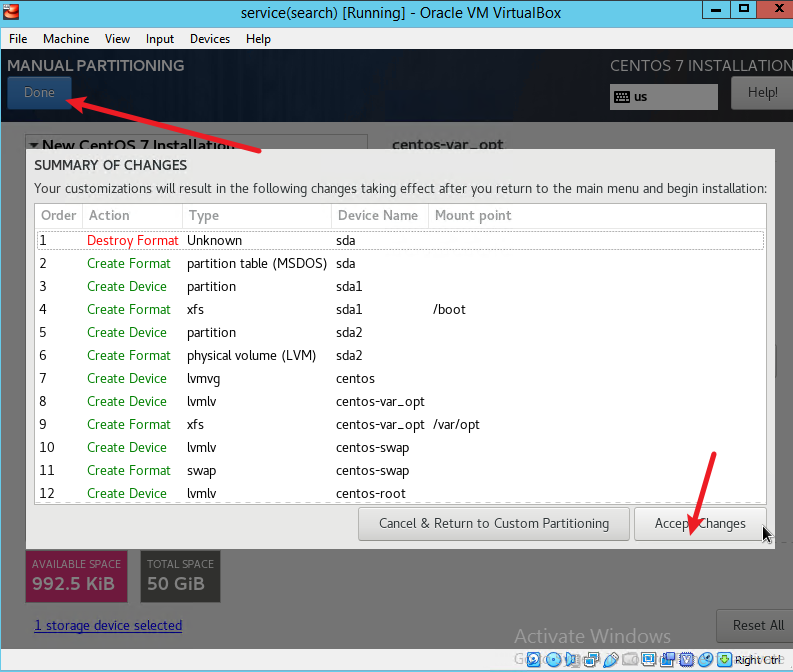Collapse the New CentOS 7 Installation expander

(x=33, y=145)
